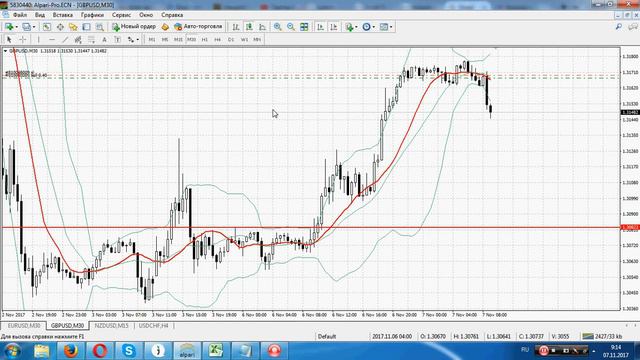The image size is (640, 360).
Task: Open Skype from the taskbar
Action: (x=129, y=350)
